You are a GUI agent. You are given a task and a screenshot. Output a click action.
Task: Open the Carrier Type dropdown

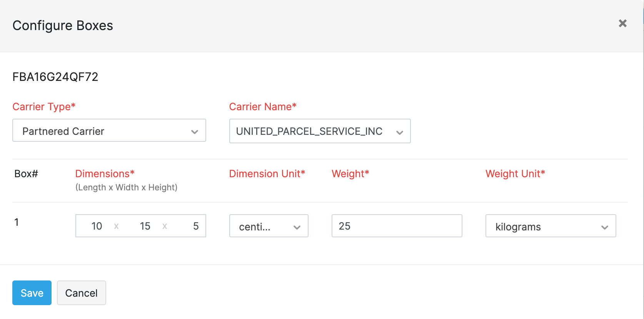[x=109, y=131]
